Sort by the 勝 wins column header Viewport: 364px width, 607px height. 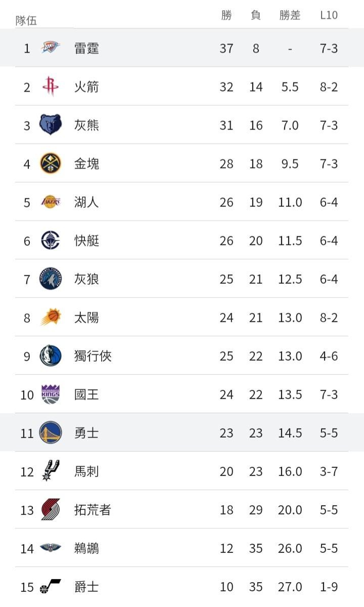click(x=226, y=15)
